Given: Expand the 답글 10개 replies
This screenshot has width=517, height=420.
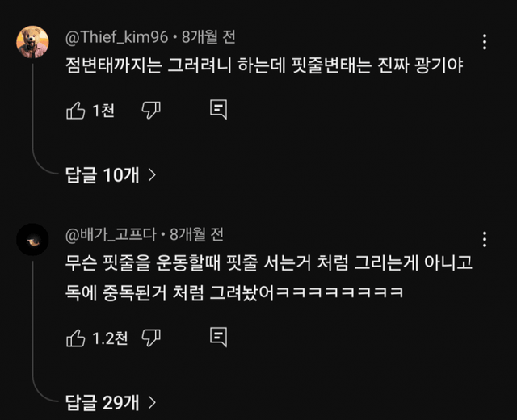Looking at the screenshot, I should (x=102, y=174).
